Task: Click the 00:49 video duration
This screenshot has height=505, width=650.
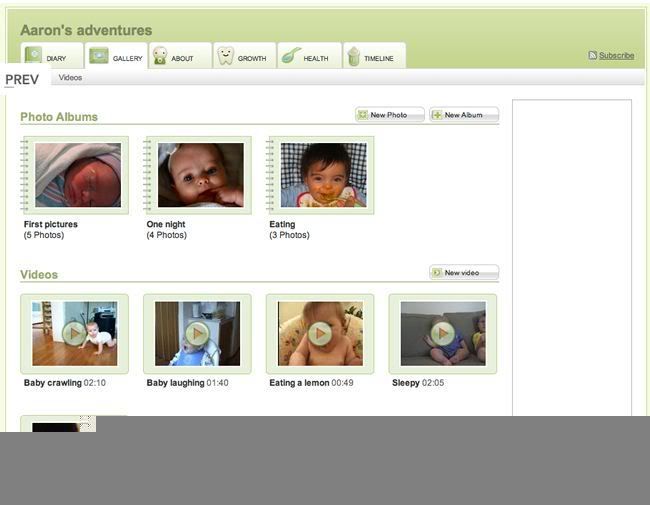Action: [x=342, y=383]
